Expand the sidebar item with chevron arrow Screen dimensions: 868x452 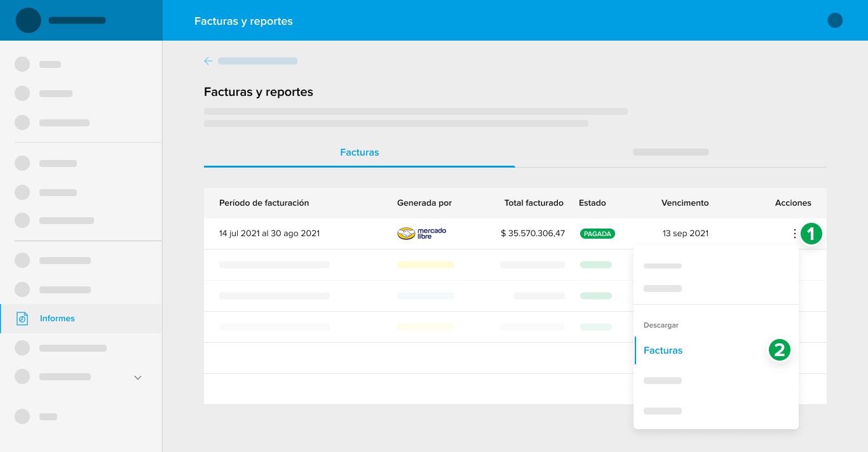point(138,377)
